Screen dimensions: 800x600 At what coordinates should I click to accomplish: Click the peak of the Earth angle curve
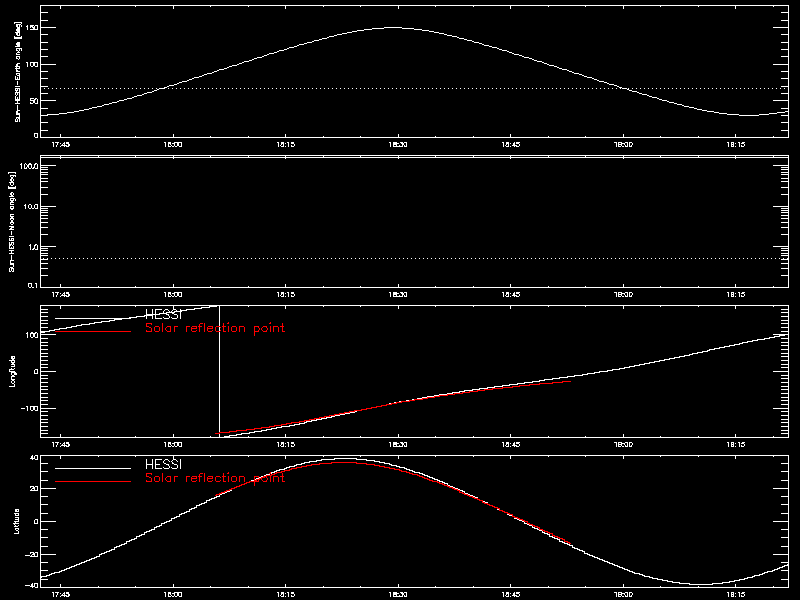[393, 28]
